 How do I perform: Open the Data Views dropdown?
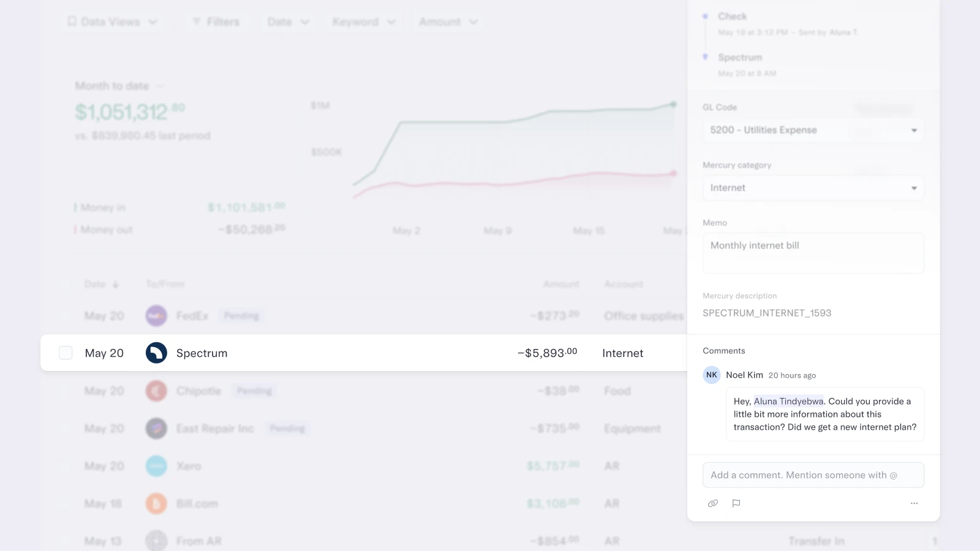click(x=112, y=22)
